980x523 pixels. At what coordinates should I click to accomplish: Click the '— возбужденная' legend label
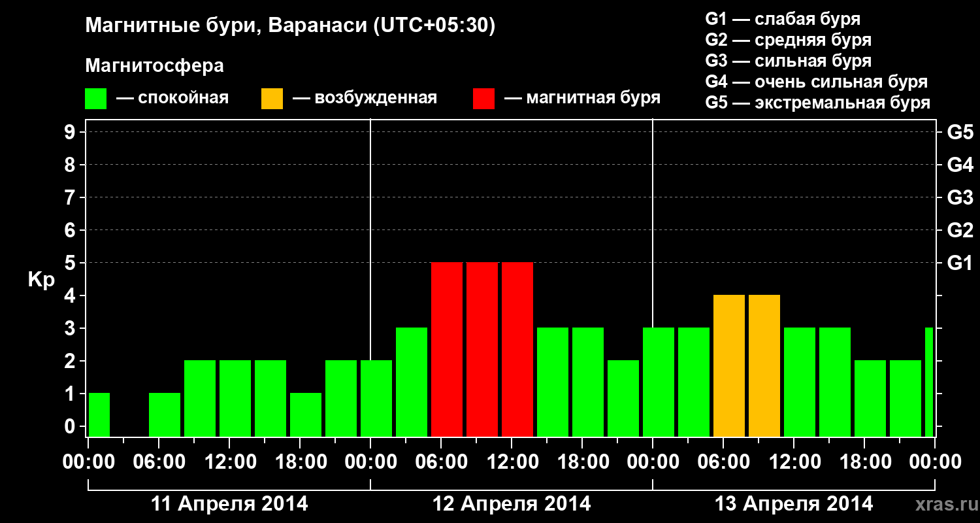[x=365, y=98]
